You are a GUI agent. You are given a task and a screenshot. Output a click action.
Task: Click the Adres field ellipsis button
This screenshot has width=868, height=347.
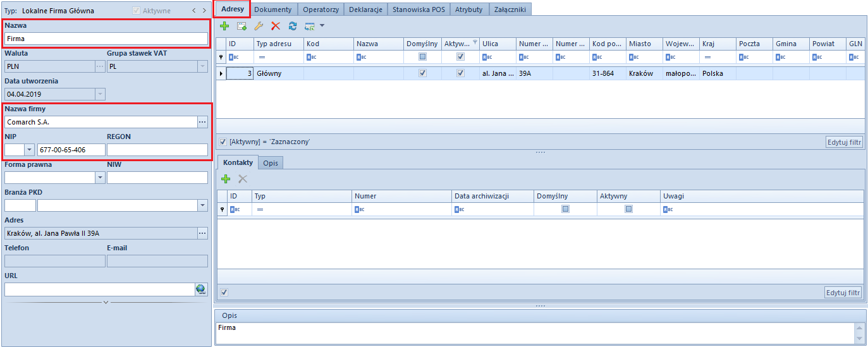click(x=202, y=233)
